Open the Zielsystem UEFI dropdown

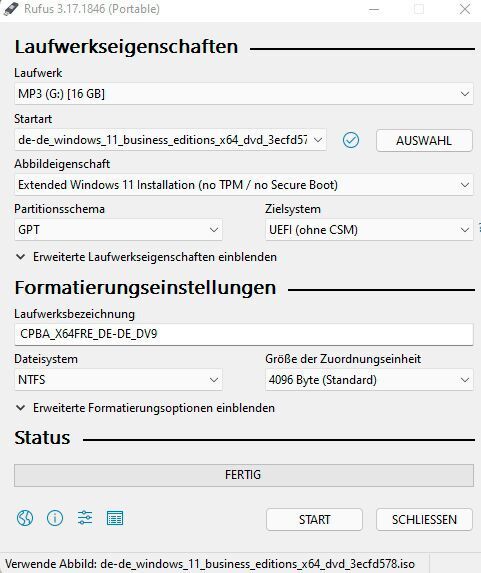[369, 230]
